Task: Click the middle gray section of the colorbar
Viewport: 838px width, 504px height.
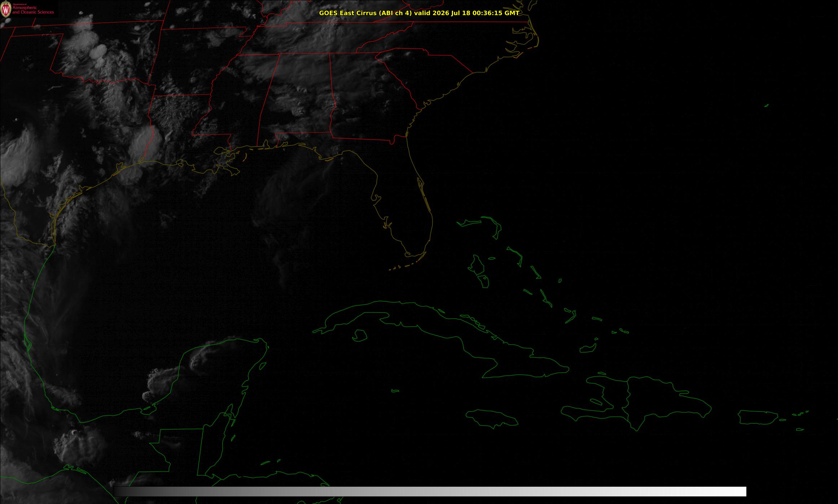Action: point(430,491)
